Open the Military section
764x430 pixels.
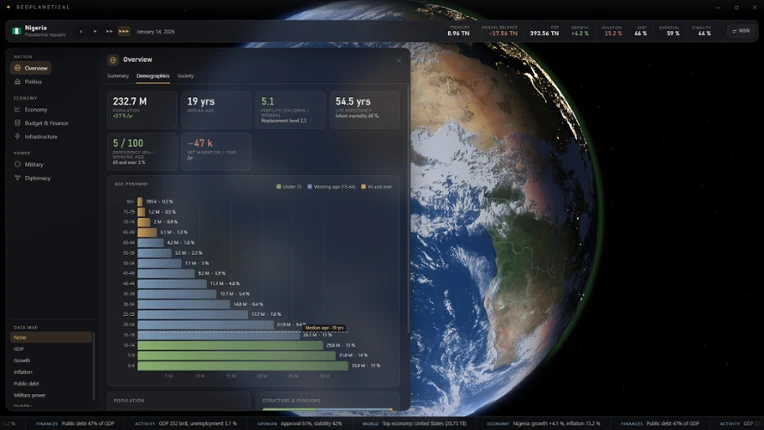(34, 165)
